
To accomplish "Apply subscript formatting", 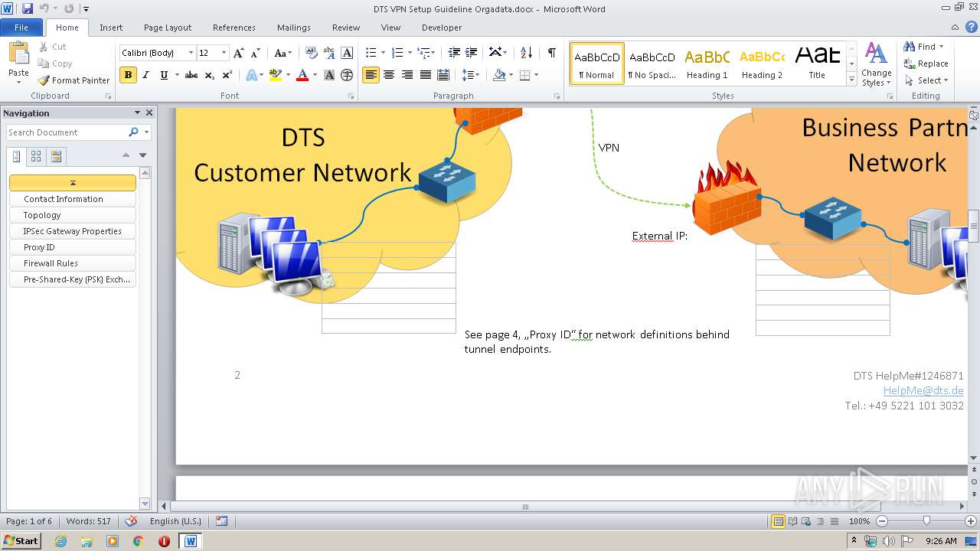I will [x=210, y=75].
